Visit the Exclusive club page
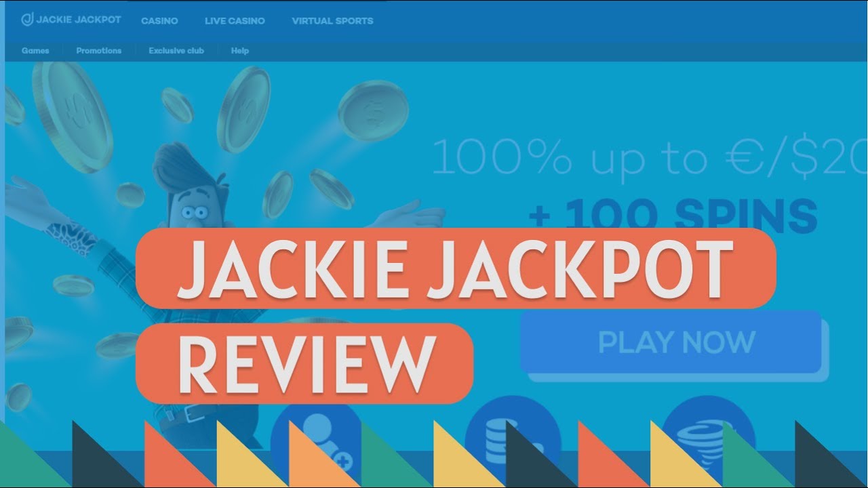The width and height of the screenshot is (868, 488). tap(176, 51)
